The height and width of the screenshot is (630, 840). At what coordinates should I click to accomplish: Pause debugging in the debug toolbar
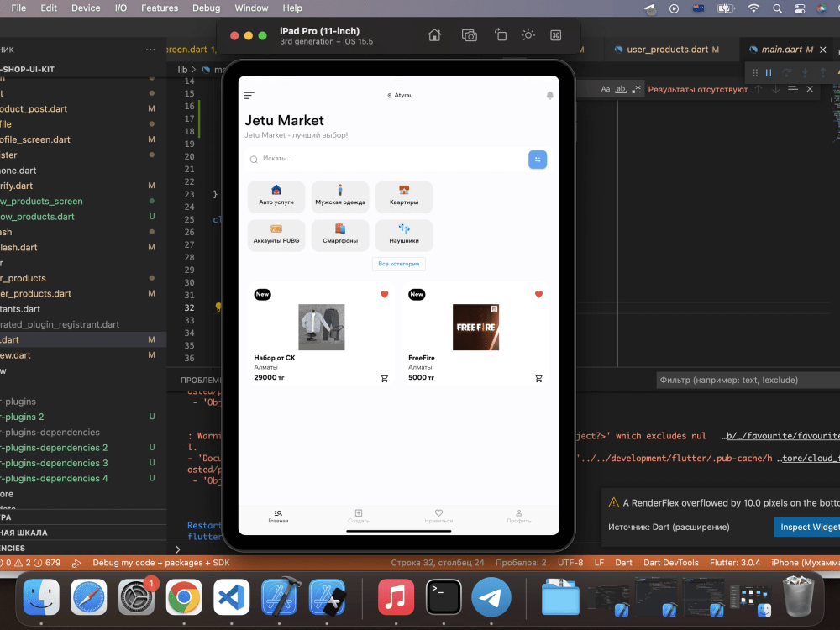point(768,73)
